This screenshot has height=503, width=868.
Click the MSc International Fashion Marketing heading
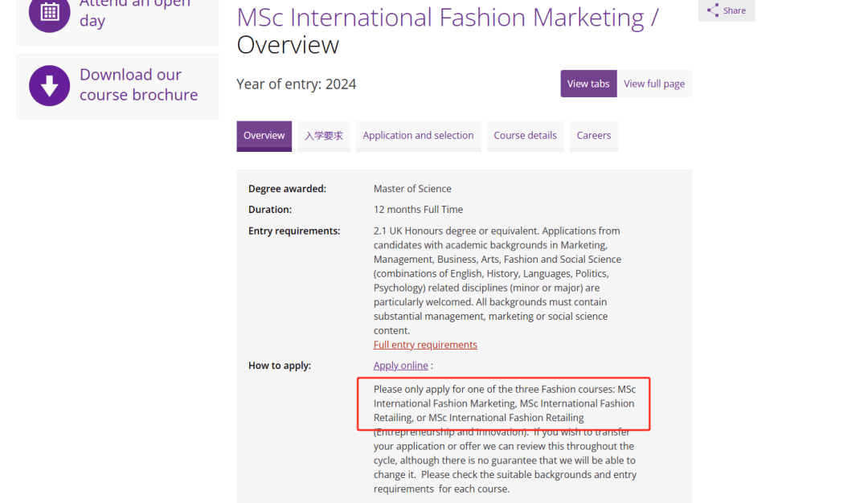440,18
